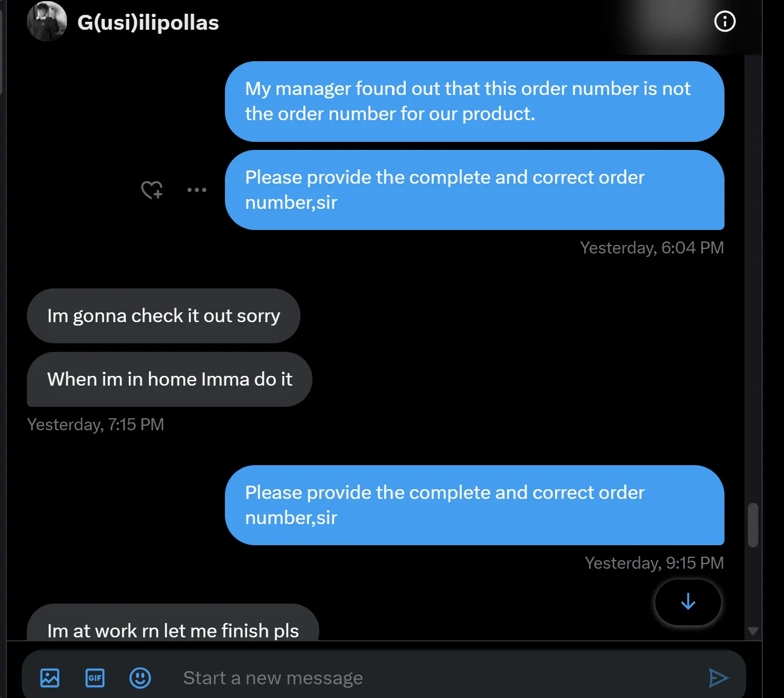
Task: Click the add photo or video icon
Action: coord(50,678)
